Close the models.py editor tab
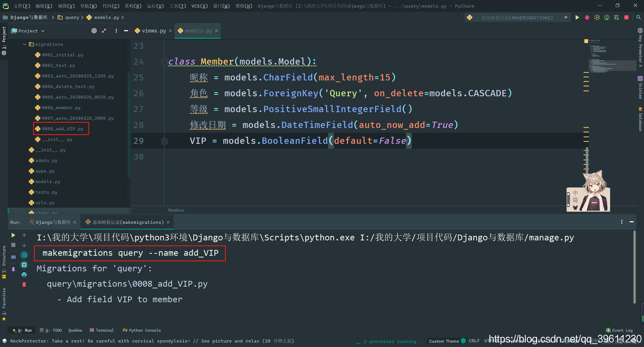This screenshot has height=347, width=644. pyautogui.click(x=216, y=31)
